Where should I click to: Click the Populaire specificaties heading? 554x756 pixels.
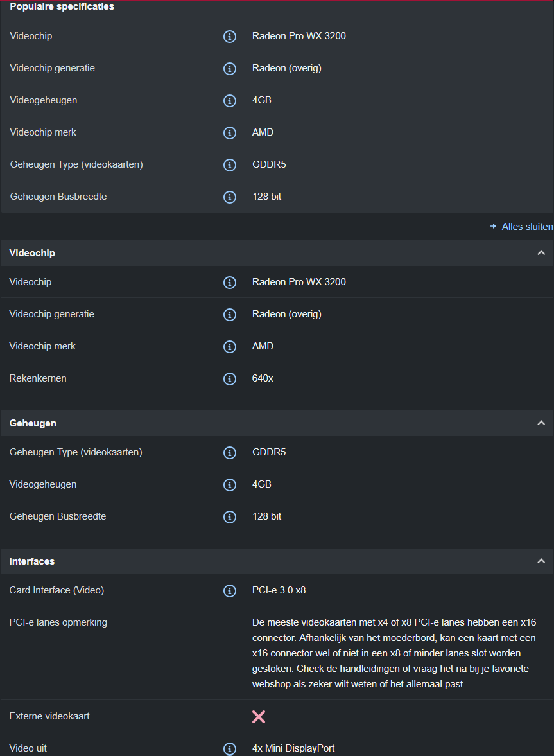point(62,6)
